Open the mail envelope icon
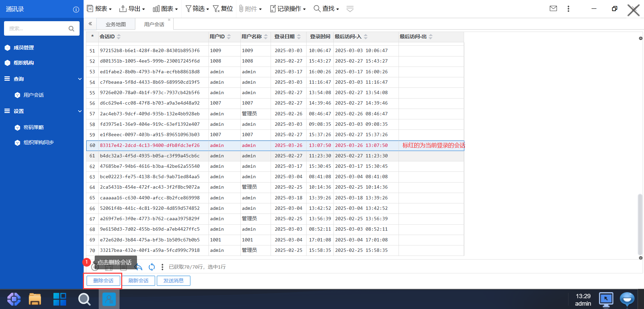This screenshot has width=644, height=309. click(553, 9)
